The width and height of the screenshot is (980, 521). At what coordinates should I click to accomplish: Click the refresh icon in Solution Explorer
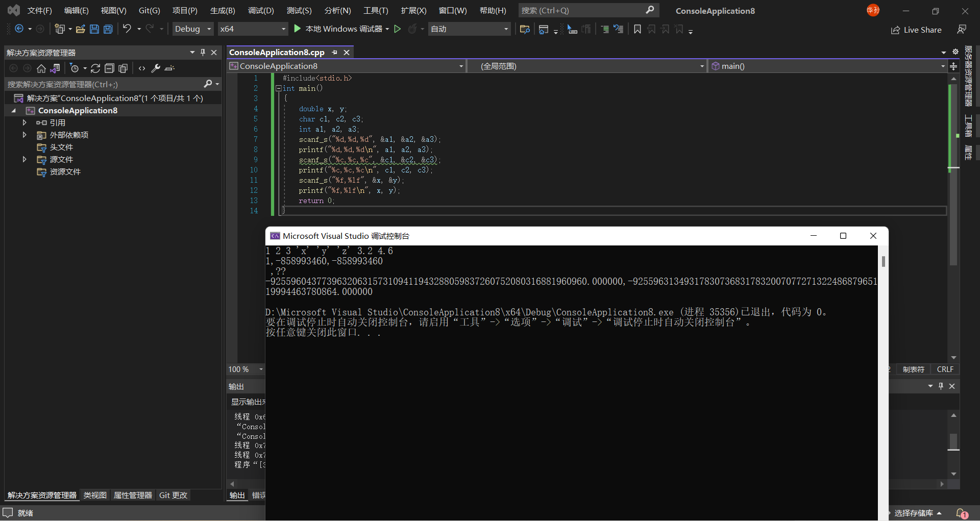95,68
